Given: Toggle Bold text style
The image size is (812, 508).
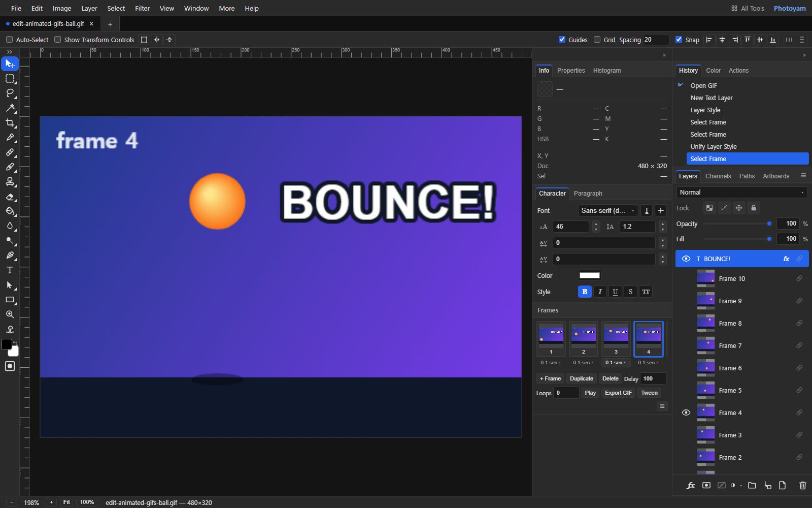Looking at the screenshot, I should pos(585,292).
